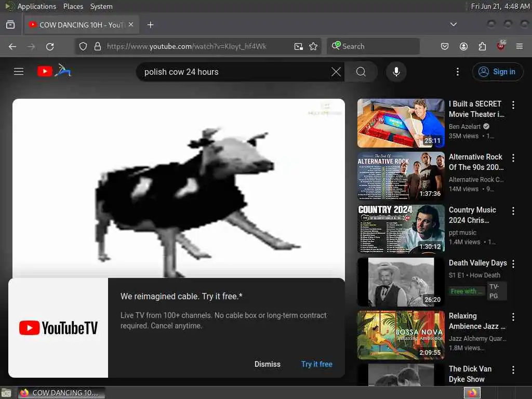Start voice search with microphone
The width and height of the screenshot is (532, 399).
coord(396,72)
